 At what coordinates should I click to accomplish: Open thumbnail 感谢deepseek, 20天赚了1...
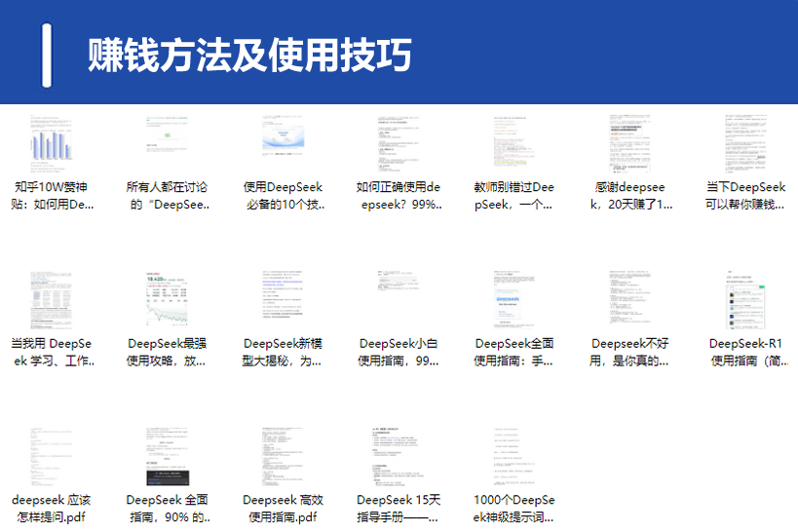630,143
